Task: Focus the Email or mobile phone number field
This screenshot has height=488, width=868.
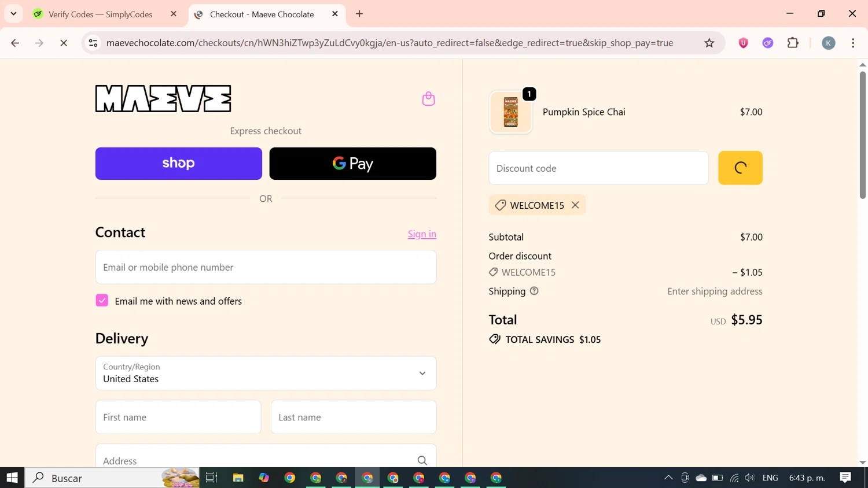Action: click(266, 267)
